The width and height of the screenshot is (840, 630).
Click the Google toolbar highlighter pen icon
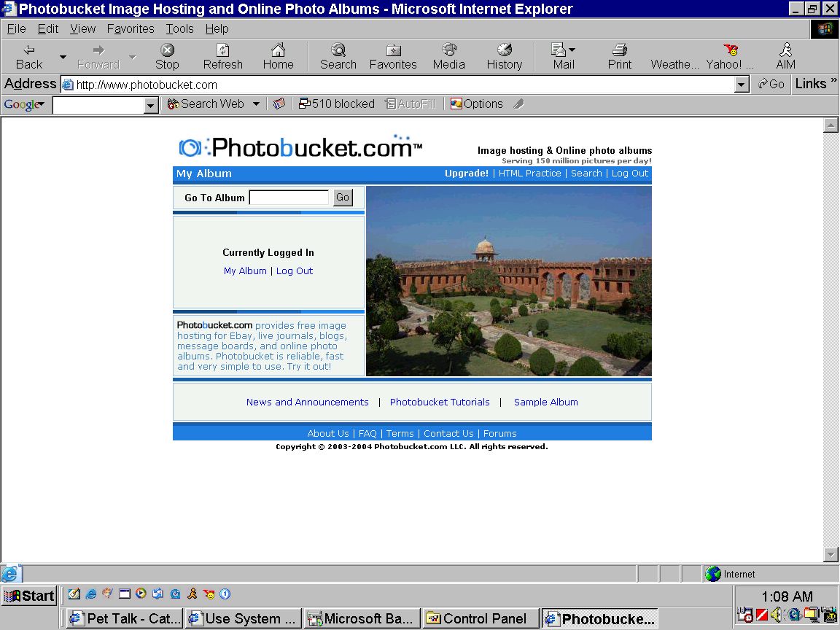tap(518, 104)
